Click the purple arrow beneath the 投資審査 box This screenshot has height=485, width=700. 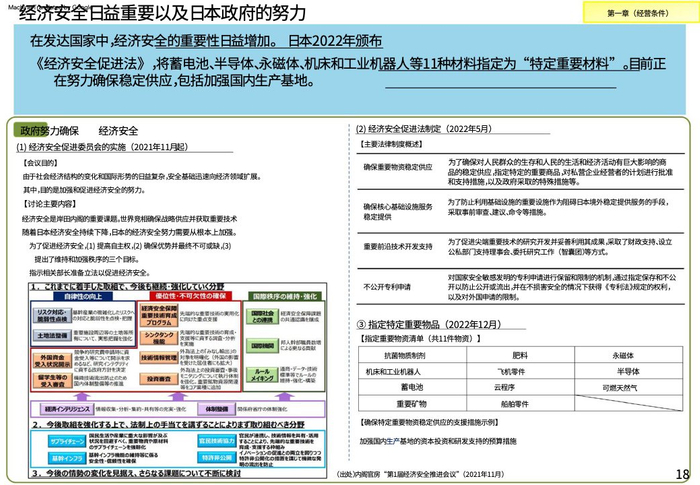[x=179, y=396]
